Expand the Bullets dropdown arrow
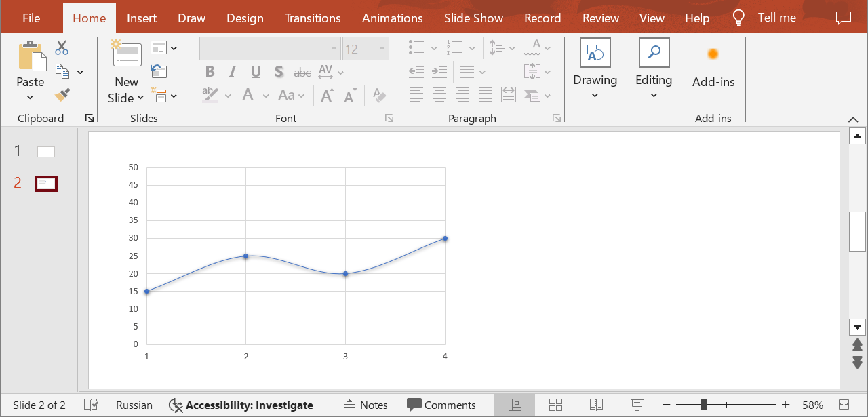 click(433, 48)
